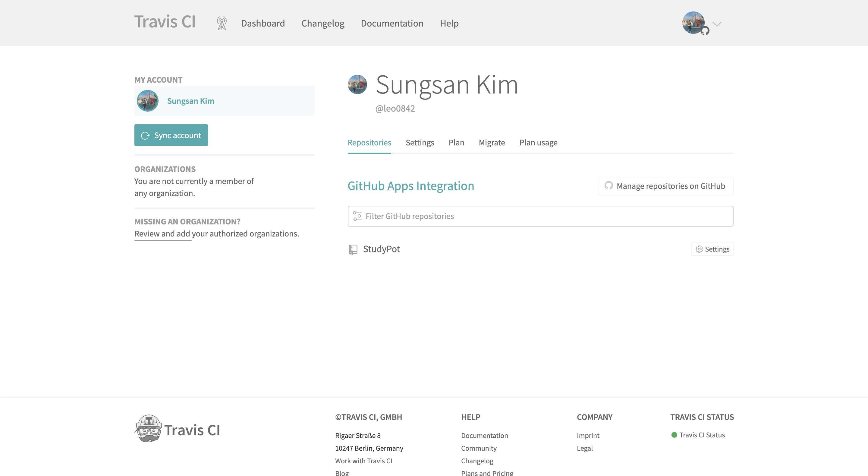This screenshot has width=868, height=476.
Task: Click the profile avatar beside Sungsan Kim heading
Action: [357, 84]
